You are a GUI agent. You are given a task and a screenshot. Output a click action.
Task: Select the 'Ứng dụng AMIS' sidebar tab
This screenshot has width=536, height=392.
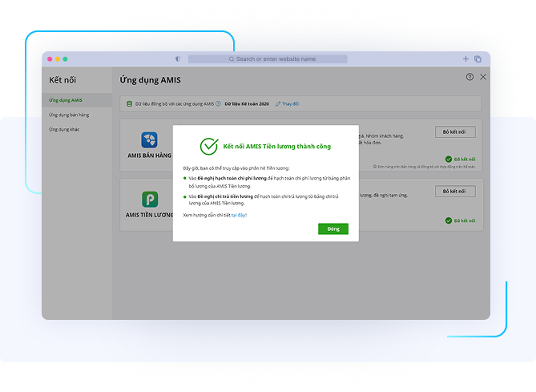pos(66,100)
